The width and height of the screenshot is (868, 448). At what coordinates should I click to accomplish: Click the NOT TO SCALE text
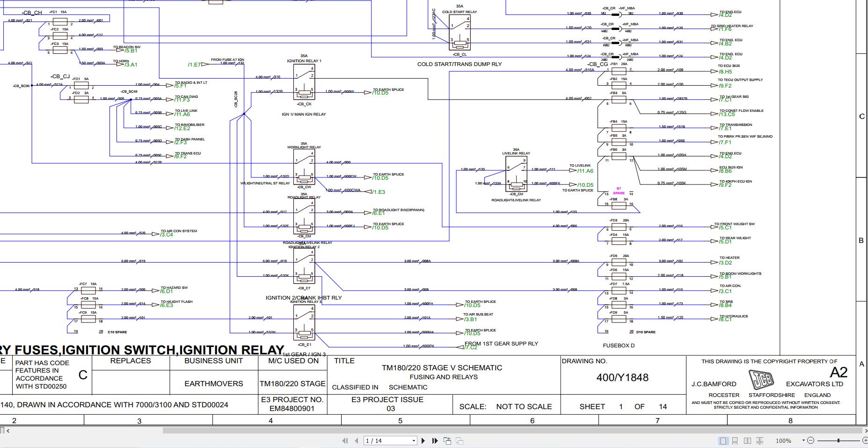[524, 407]
